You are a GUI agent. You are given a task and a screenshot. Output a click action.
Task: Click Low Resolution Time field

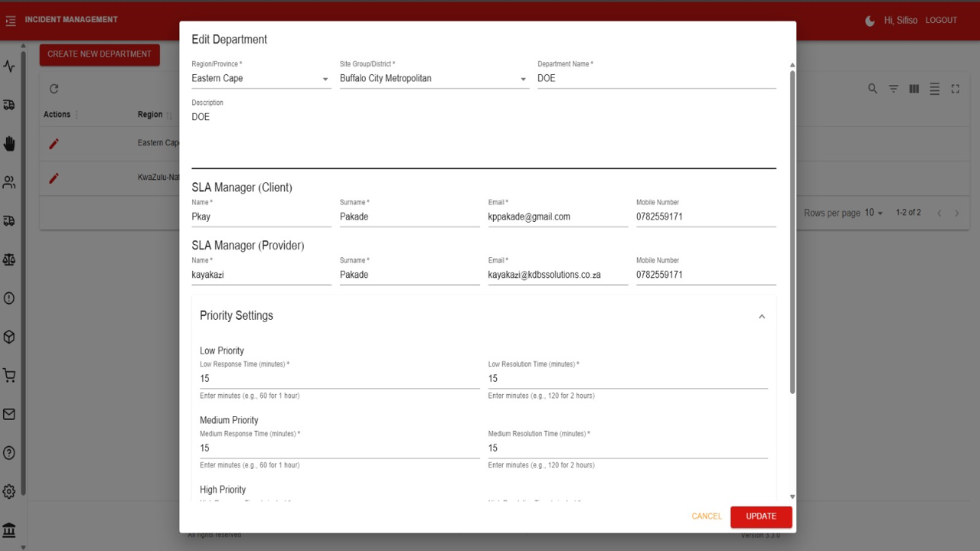(x=628, y=379)
